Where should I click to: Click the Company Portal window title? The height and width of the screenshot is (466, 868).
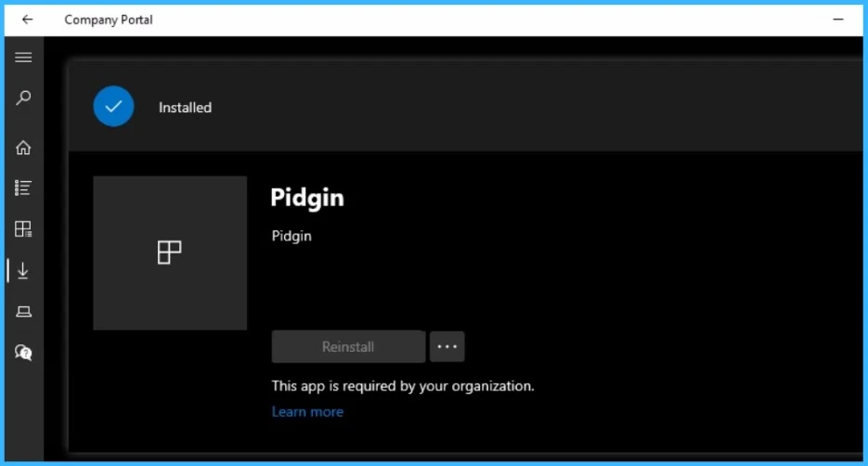[x=109, y=19]
